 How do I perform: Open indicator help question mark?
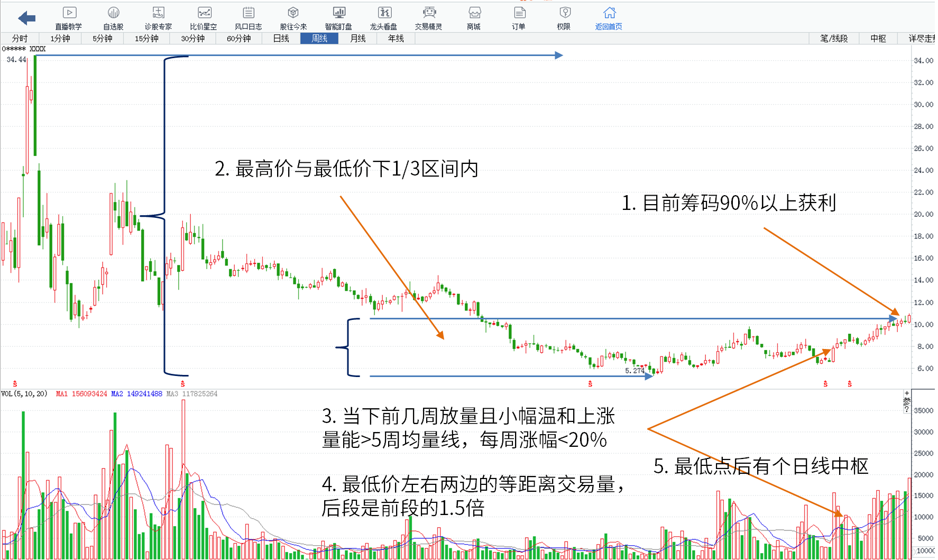click(907, 410)
